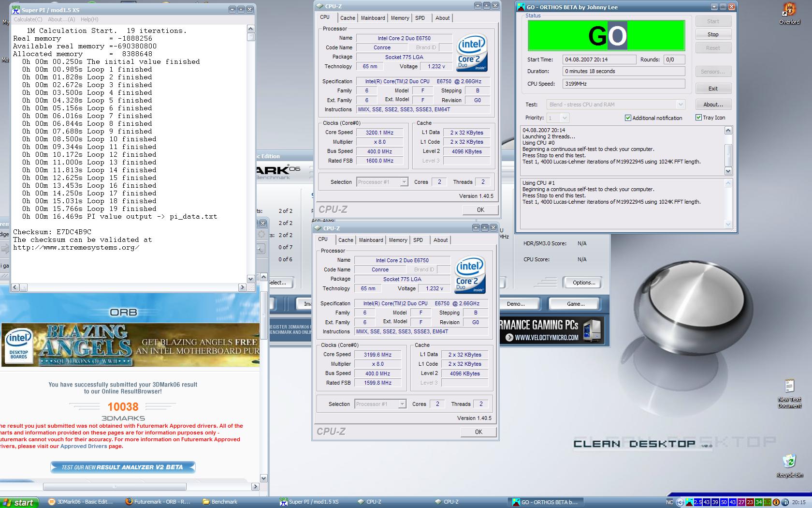Switch to the Cache tab in the lower CPU-Z window

click(x=346, y=240)
